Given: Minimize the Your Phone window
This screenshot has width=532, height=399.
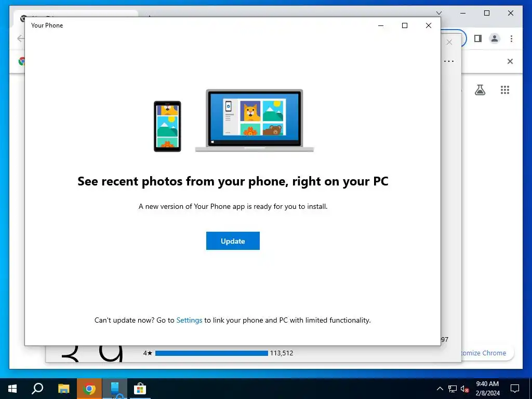Looking at the screenshot, I should [x=381, y=25].
